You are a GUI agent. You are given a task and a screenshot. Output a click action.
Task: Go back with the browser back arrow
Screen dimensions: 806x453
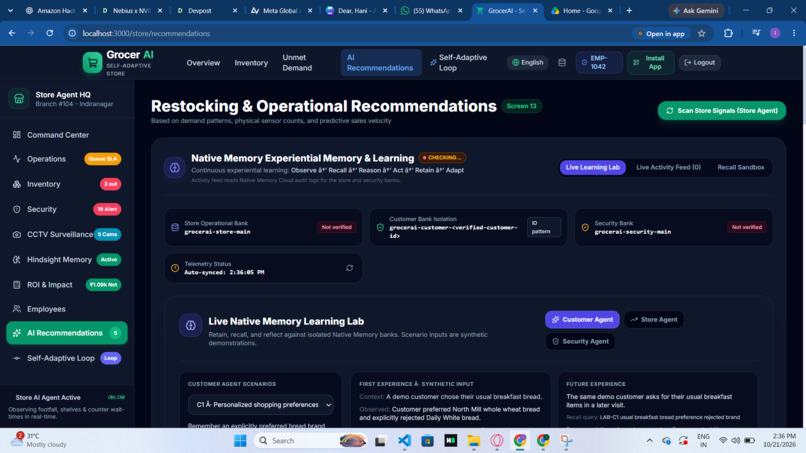(12, 33)
